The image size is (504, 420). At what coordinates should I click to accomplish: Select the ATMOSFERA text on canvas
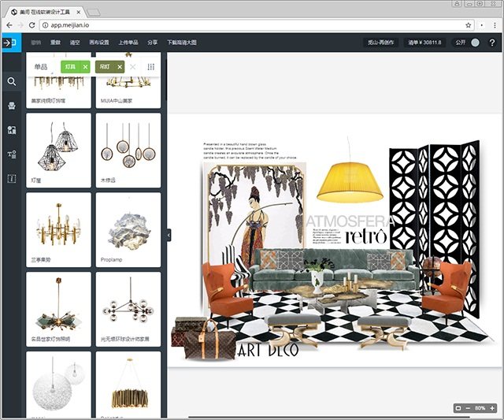[x=350, y=221]
